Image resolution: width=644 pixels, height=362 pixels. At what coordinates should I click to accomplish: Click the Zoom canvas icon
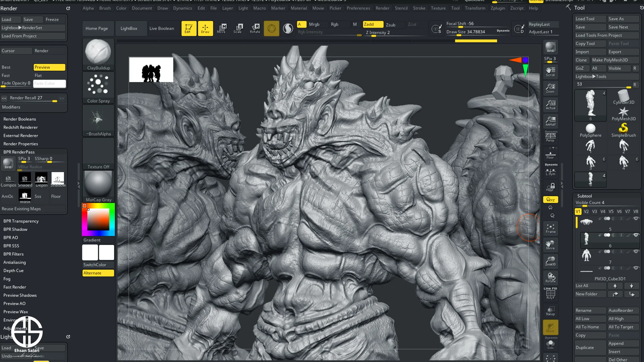pyautogui.click(x=550, y=88)
